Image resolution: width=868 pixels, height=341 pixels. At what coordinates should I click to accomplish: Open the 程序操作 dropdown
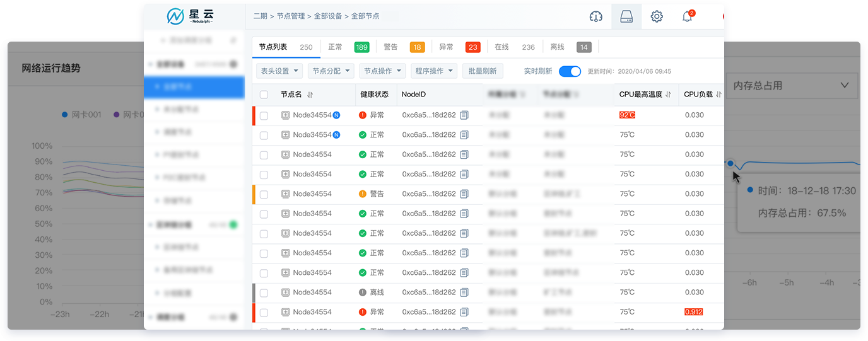[434, 71]
